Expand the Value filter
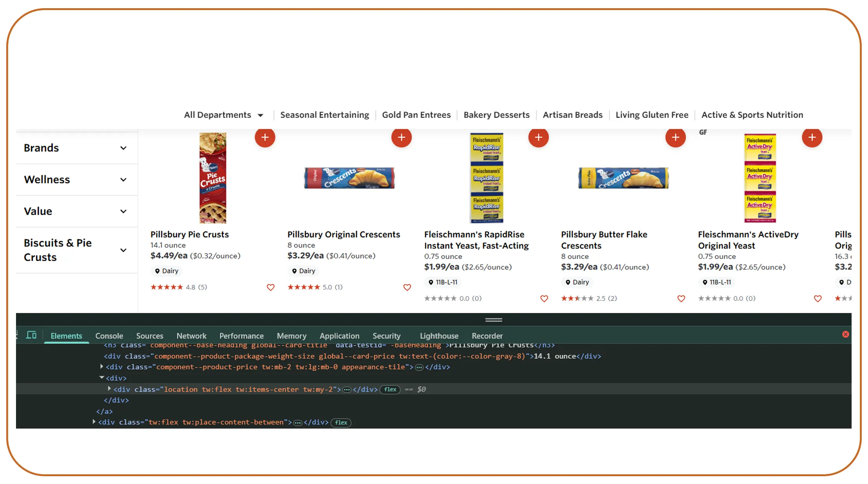 click(x=77, y=211)
